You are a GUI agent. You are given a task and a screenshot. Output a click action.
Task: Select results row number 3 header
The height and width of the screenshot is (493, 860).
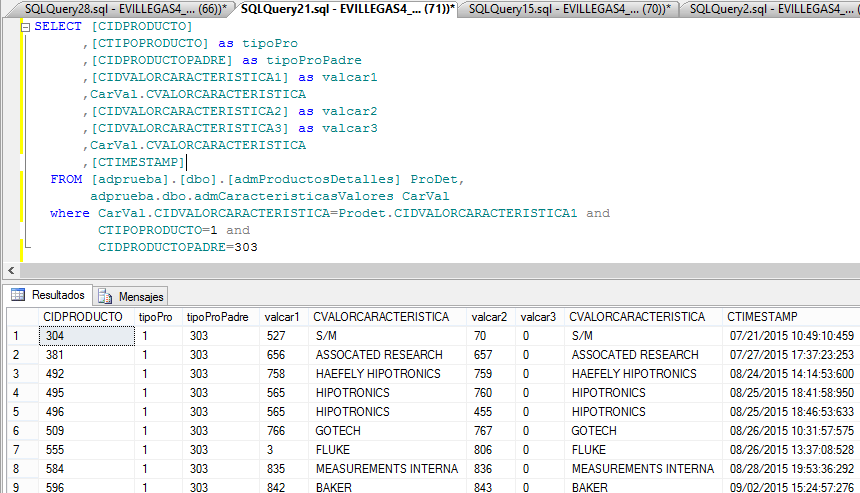22,374
